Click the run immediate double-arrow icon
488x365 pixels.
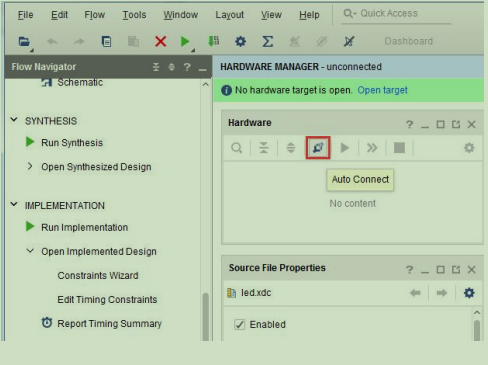point(372,148)
